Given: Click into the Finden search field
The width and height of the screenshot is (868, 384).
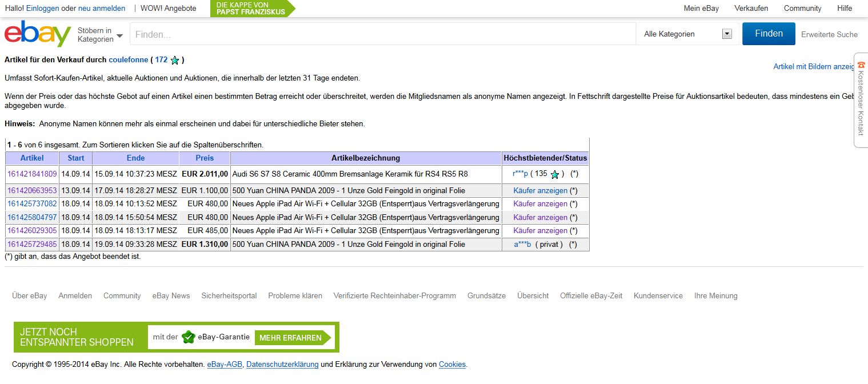Looking at the screenshot, I should click(x=383, y=34).
